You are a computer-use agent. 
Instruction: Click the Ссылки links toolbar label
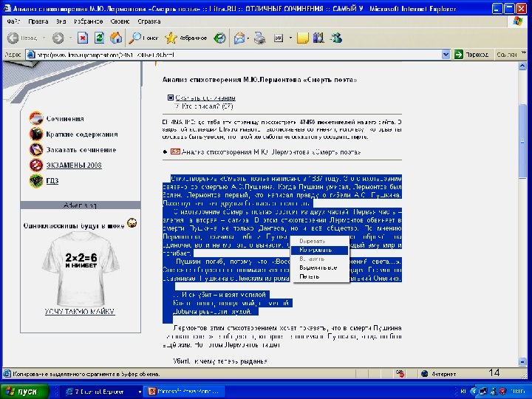coord(507,54)
